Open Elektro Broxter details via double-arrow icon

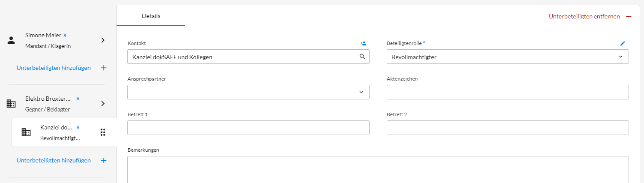[78, 99]
